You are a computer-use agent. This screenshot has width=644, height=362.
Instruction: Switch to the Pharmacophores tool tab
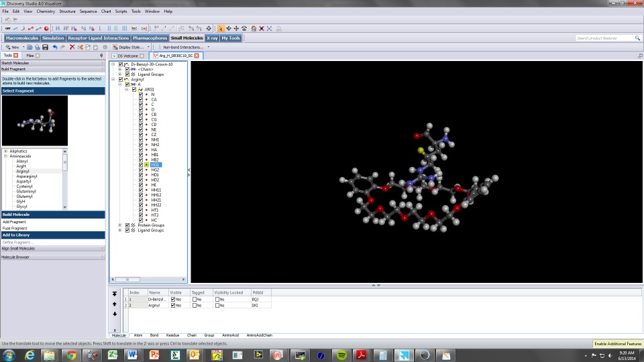150,38
